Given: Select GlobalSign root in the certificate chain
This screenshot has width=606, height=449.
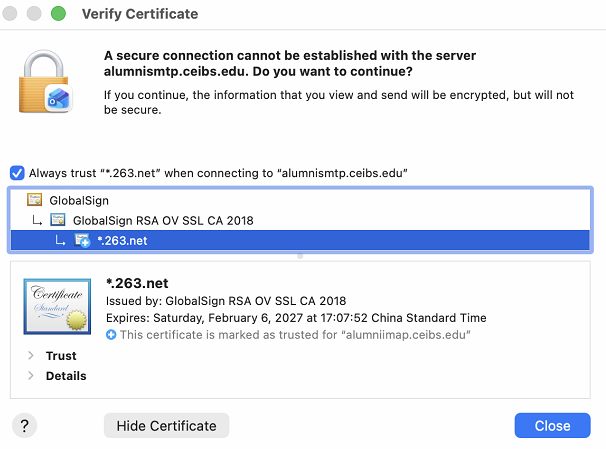Looking at the screenshot, I should click(79, 200).
